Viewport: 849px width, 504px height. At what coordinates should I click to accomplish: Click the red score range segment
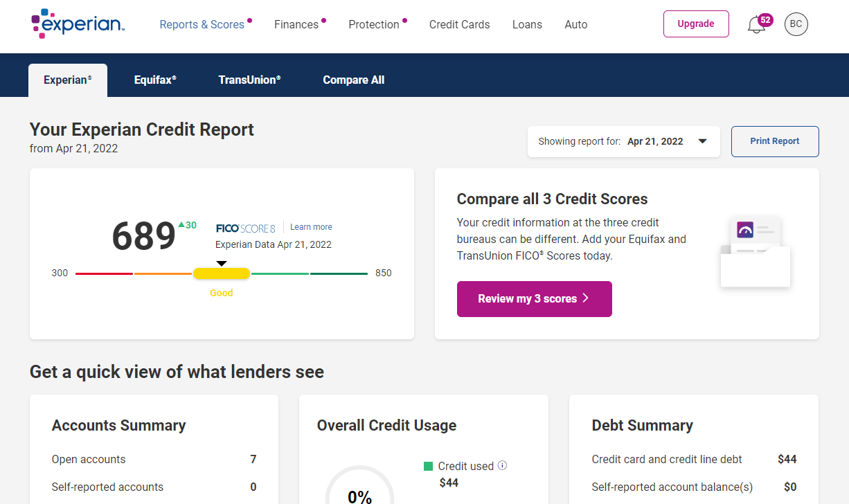tap(104, 274)
